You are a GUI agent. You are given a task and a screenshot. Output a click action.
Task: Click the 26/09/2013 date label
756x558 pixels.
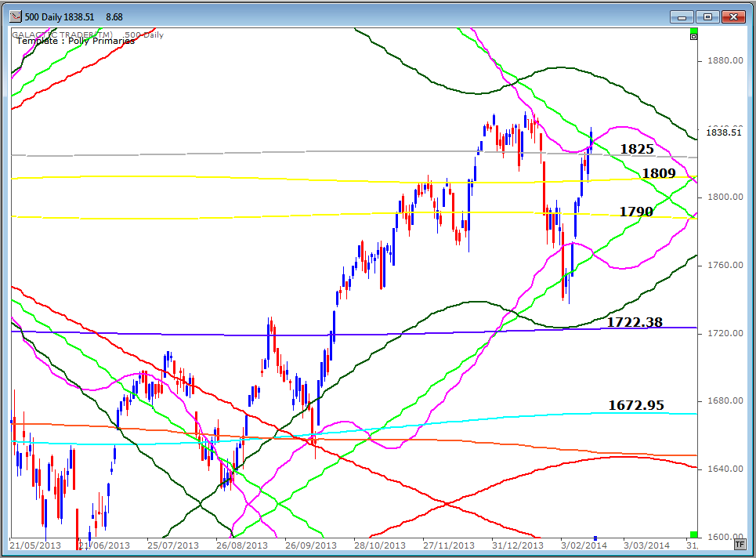point(311,545)
